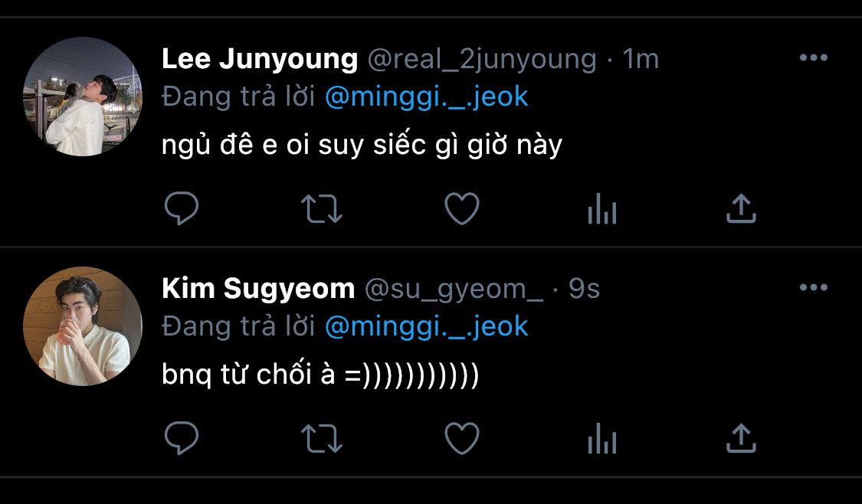Reply to Kim Sugyeom's tweet
This screenshot has height=504, width=862.
(x=182, y=439)
